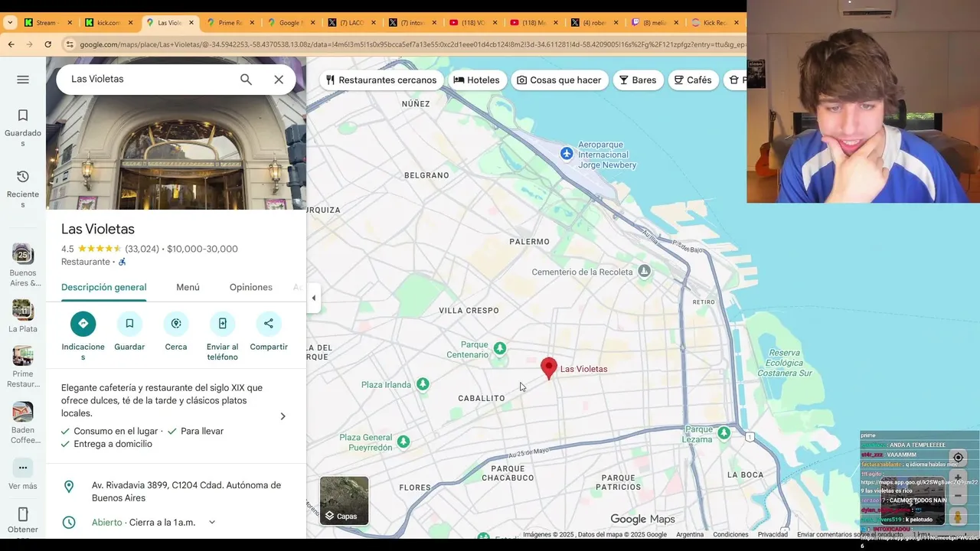Switch to Descripción general tab
This screenshot has height=551, width=980.
(104, 287)
